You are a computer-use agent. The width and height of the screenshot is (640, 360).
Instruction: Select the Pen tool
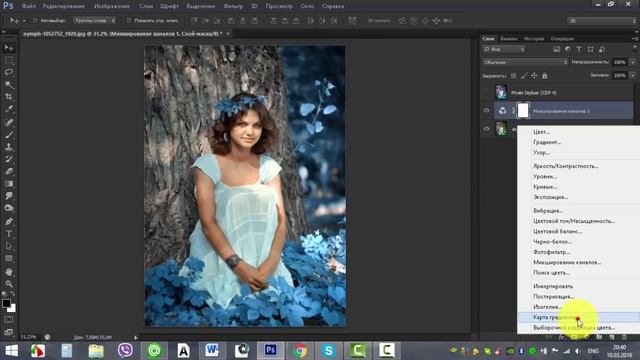point(9,222)
